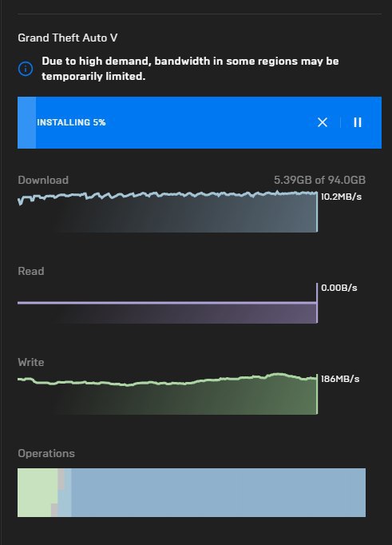Click the blue section of Operations chart
Viewport: 392px width, 545px height.
[x=219, y=492]
